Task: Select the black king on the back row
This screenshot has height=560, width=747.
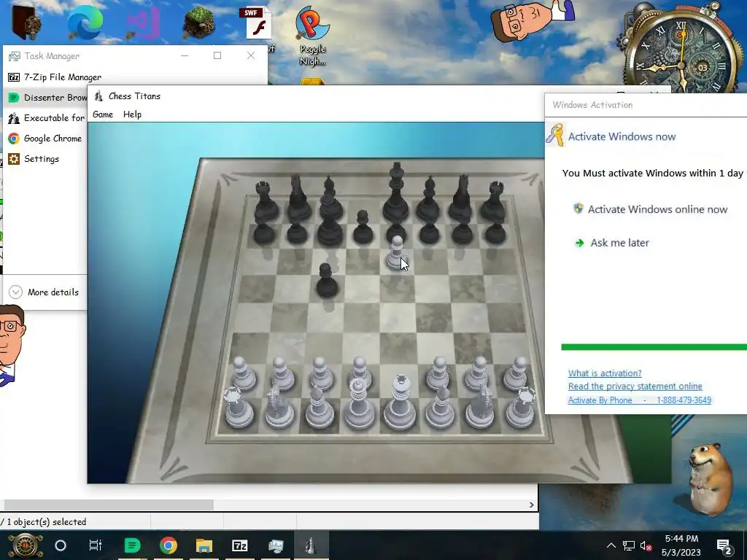Action: [x=396, y=192]
